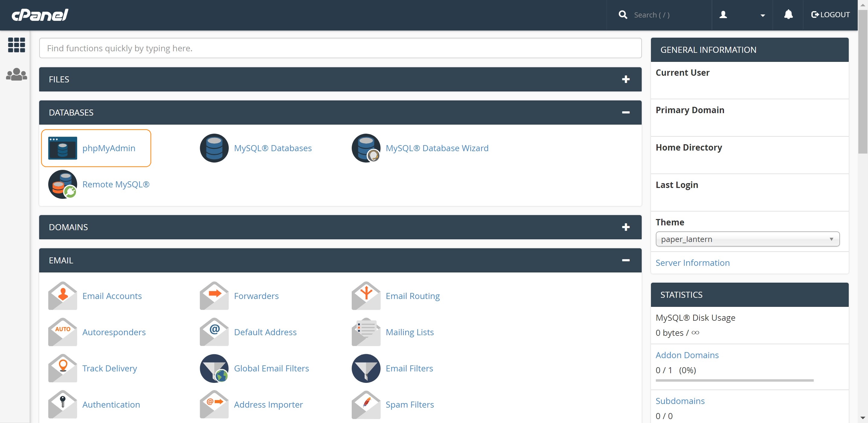Click the 'Primary Domain' label
This screenshot has height=423, width=868.
click(x=690, y=110)
